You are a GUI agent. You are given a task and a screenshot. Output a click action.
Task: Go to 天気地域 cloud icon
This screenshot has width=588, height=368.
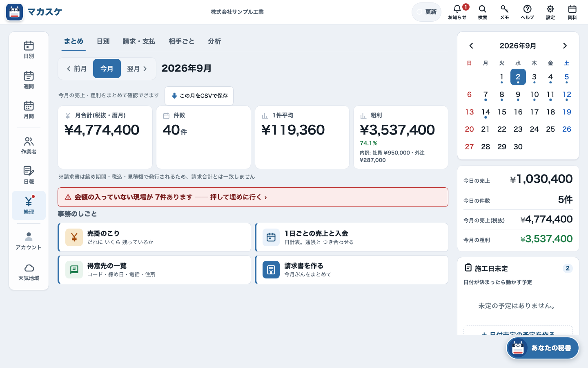click(x=29, y=272)
